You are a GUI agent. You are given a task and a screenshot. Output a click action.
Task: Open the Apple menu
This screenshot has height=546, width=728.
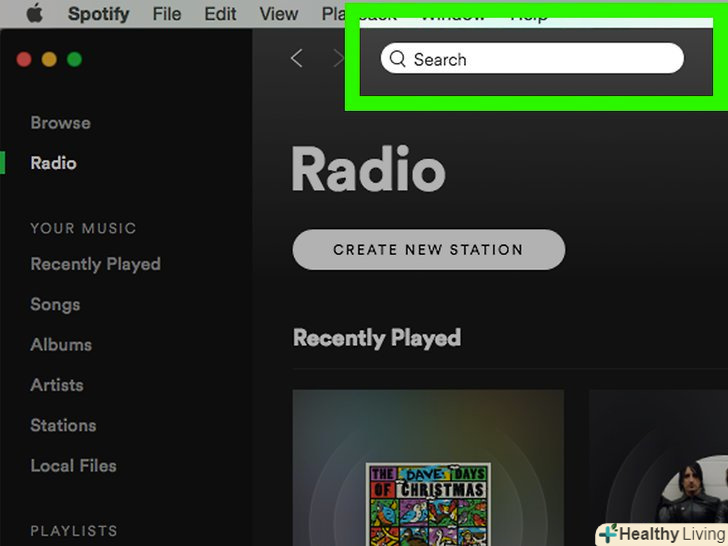point(35,13)
